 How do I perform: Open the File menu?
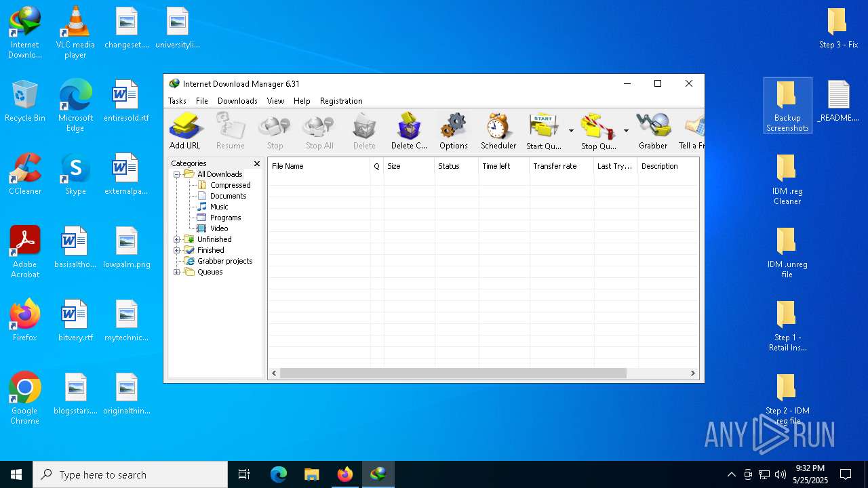point(202,101)
